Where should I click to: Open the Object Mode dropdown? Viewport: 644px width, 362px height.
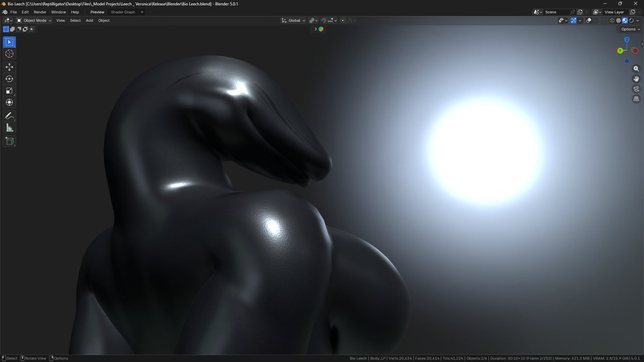34,20
